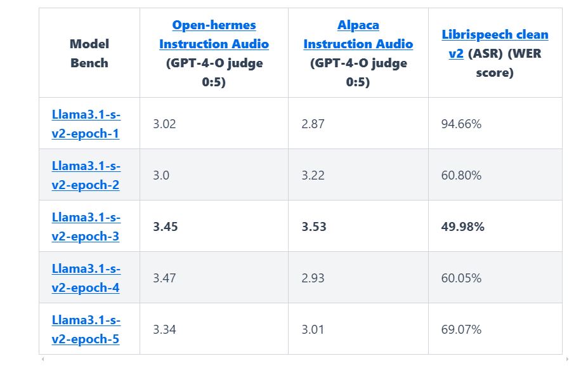Click the 94.66% WER value for epoch-1
The height and width of the screenshot is (368, 588).
(x=461, y=124)
